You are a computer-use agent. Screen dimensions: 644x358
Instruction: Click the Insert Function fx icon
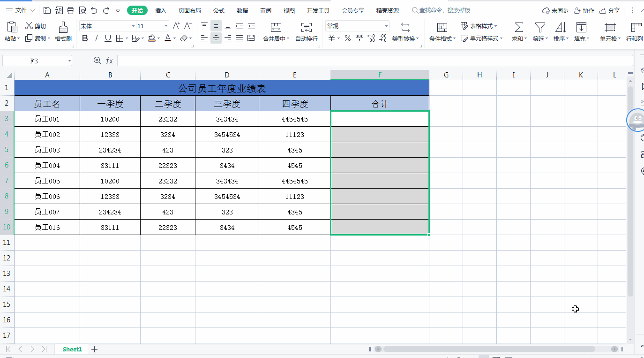point(109,61)
